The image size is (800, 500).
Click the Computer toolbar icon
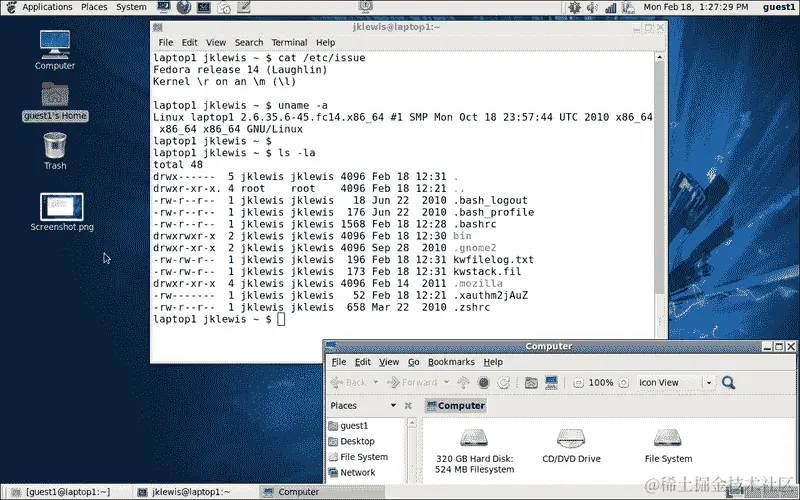[551, 382]
